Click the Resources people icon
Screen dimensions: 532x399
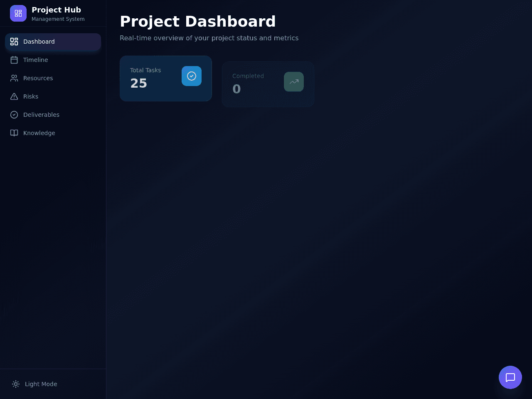coord(14,78)
